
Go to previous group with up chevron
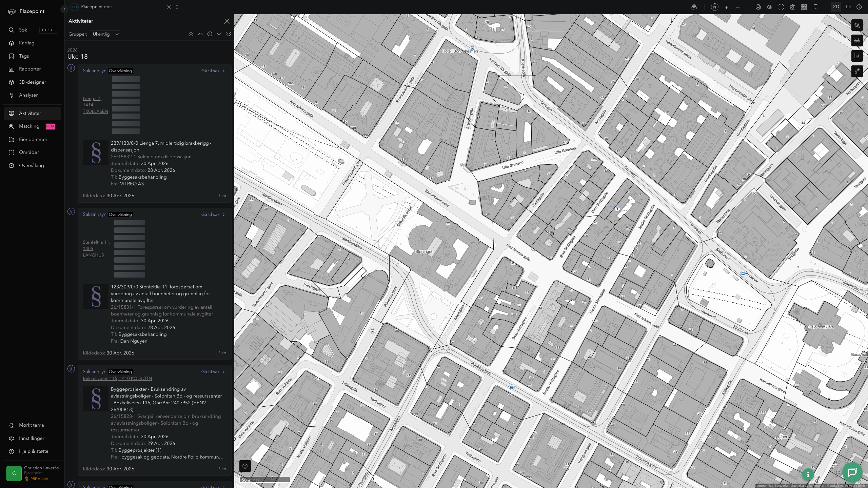click(x=200, y=34)
